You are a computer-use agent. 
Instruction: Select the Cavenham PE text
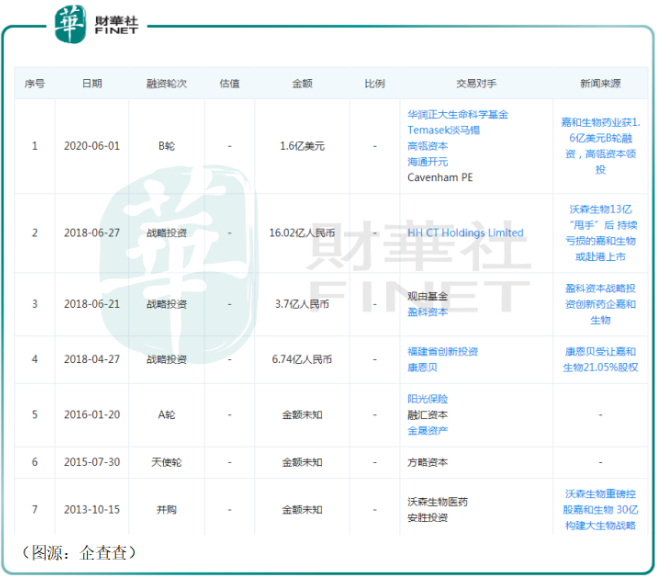[x=440, y=178]
